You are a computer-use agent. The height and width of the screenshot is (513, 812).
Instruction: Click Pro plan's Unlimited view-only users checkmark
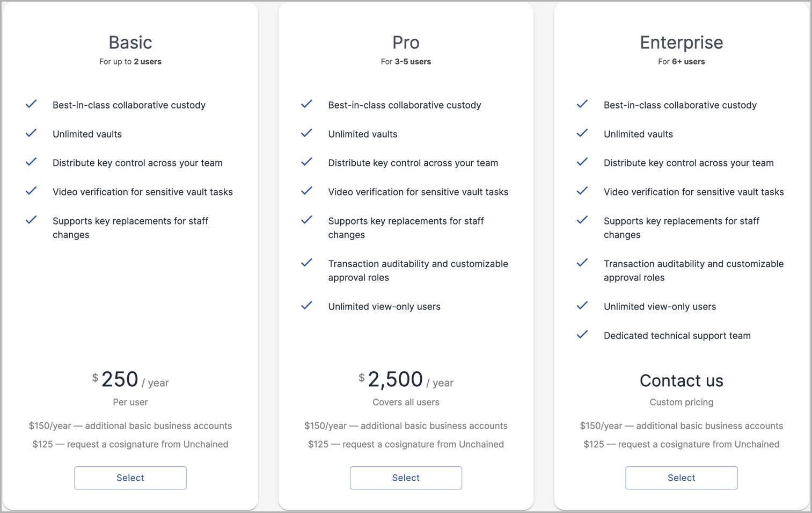306,306
